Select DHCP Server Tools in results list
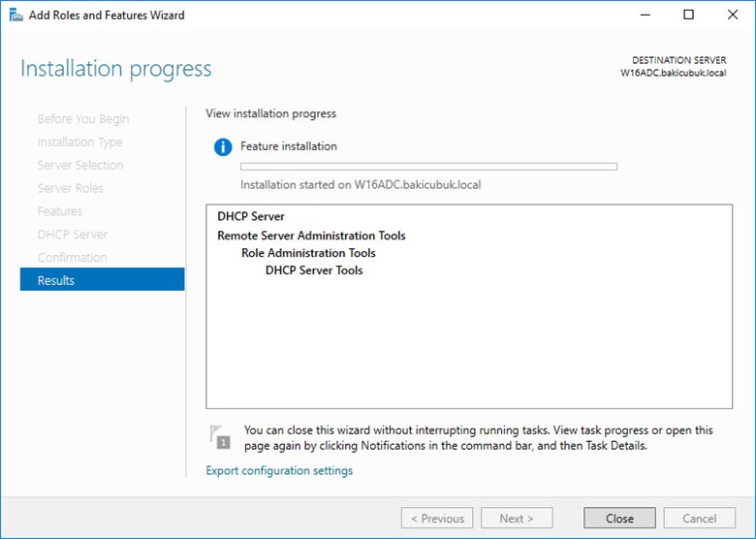Image resolution: width=756 pixels, height=539 pixels. pos(314,270)
